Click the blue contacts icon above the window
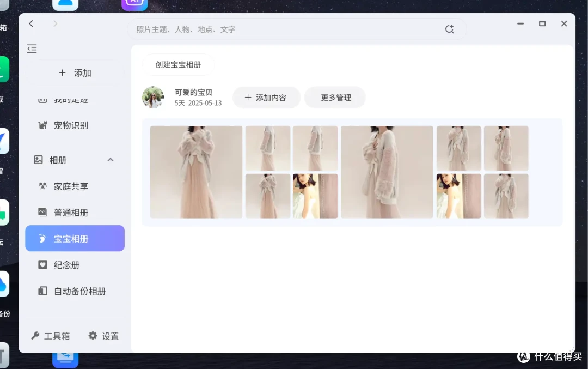Image resolution: width=588 pixels, height=369 pixels. coord(65,5)
